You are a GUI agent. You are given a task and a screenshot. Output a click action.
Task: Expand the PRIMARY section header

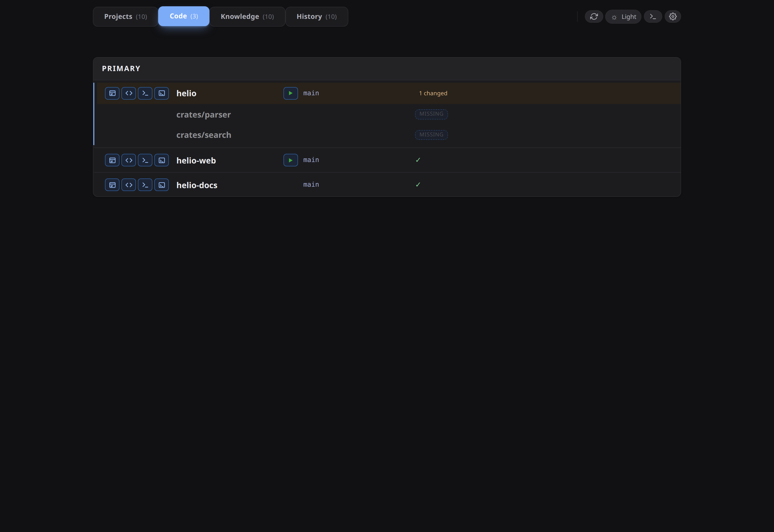[121, 69]
